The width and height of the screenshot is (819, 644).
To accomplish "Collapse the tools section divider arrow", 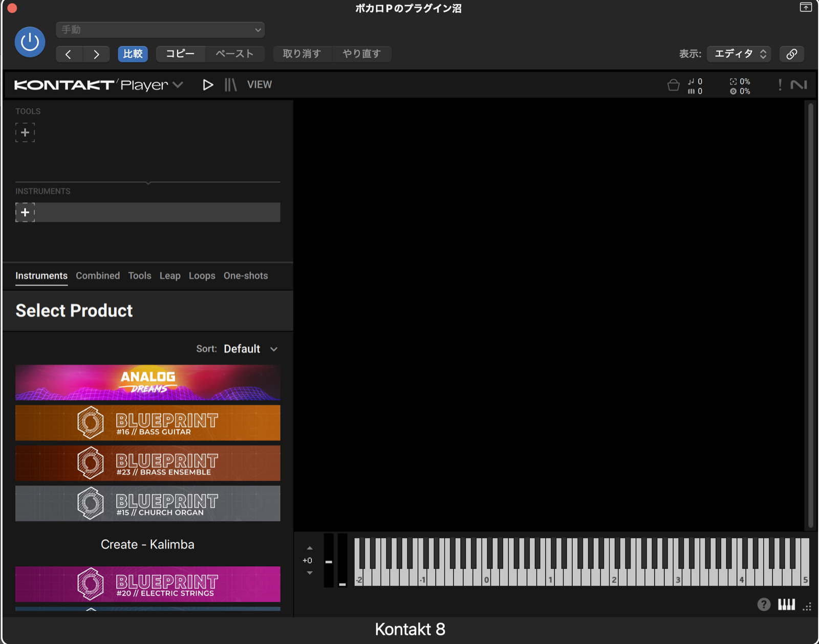I will pyautogui.click(x=148, y=183).
